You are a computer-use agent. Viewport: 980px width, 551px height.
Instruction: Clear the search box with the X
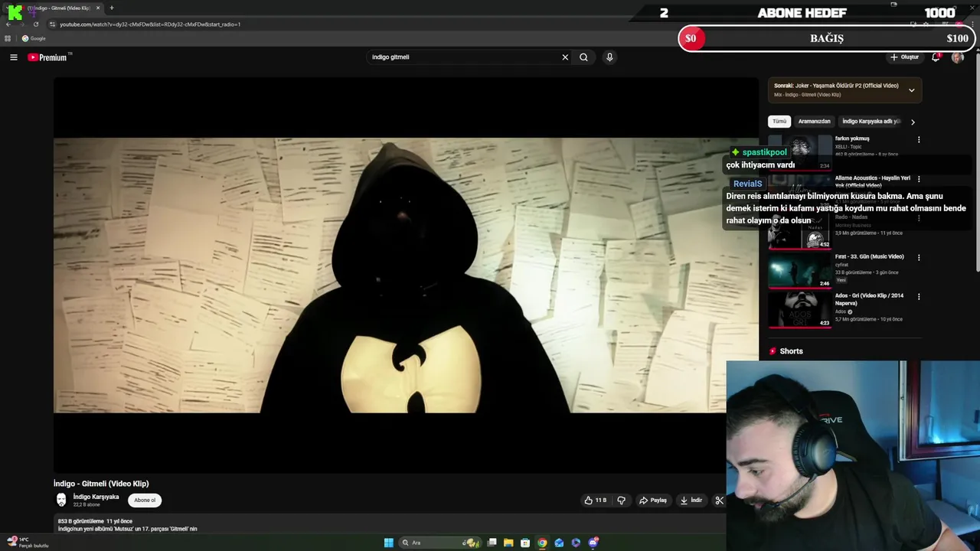565,57
